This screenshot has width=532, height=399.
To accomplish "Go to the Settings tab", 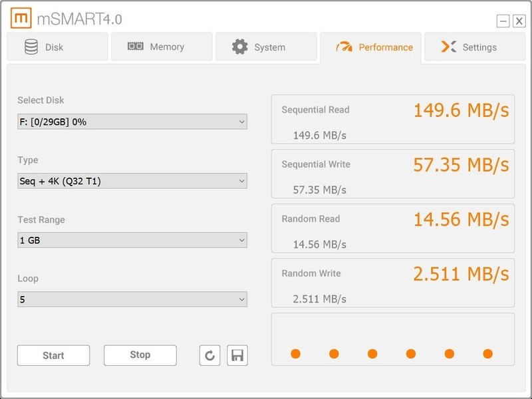I will tap(475, 47).
